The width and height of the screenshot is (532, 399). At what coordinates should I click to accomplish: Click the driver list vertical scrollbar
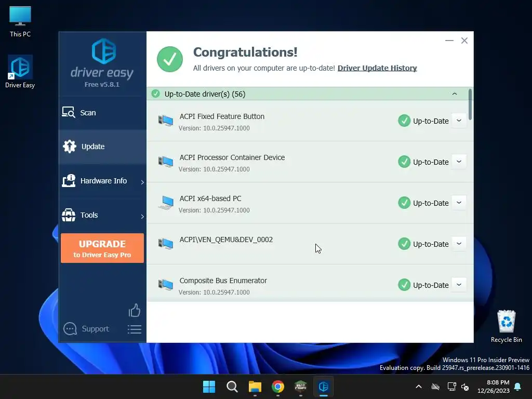pyautogui.click(x=470, y=104)
